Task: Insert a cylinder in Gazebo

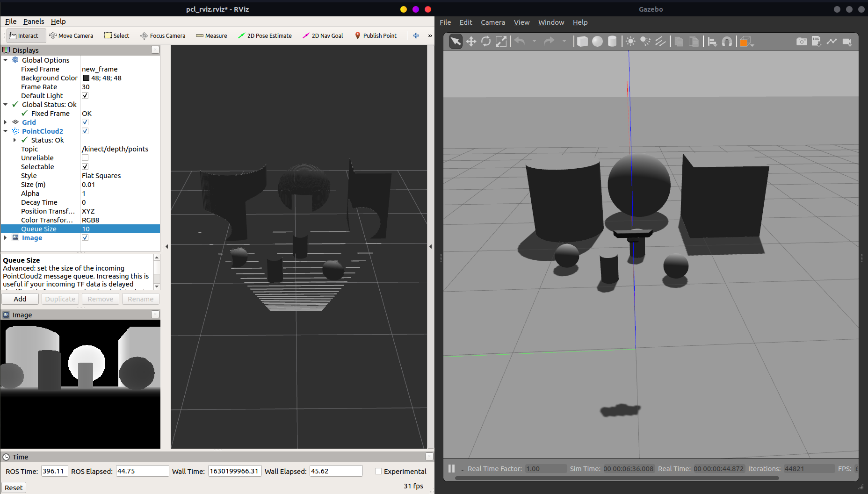Action: tap(612, 41)
